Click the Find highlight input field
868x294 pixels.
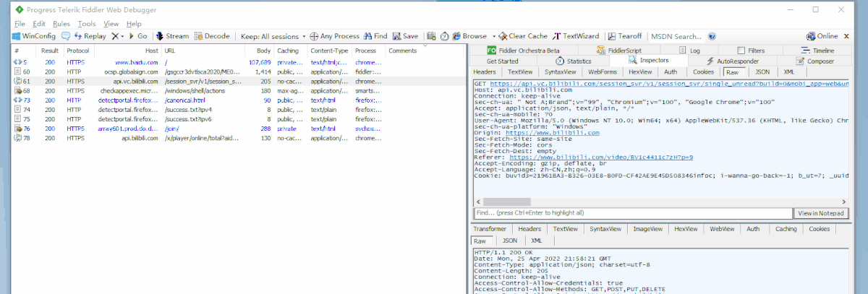(631, 213)
